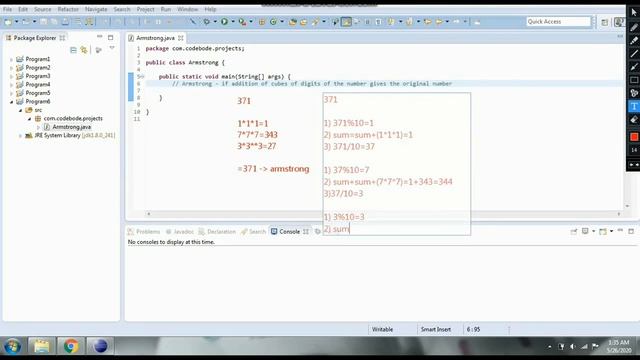Viewport: 640px width, 360px height.
Task: Click the green Run button in toolbar
Action: (x=224, y=22)
